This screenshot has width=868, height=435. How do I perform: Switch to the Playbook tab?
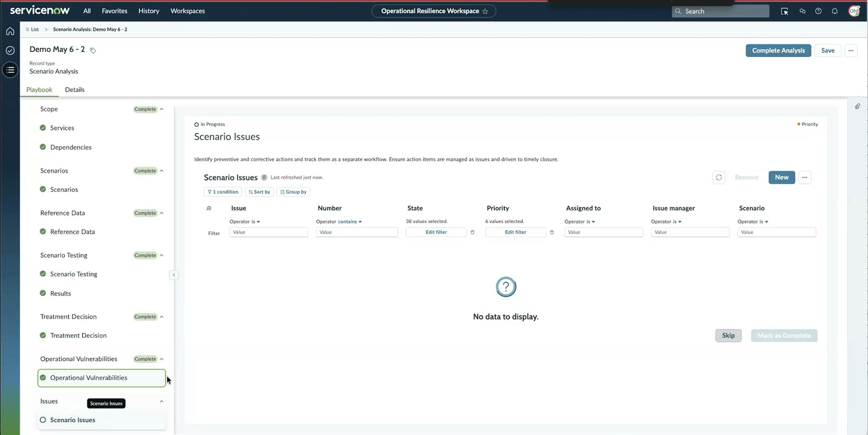pyautogui.click(x=39, y=90)
